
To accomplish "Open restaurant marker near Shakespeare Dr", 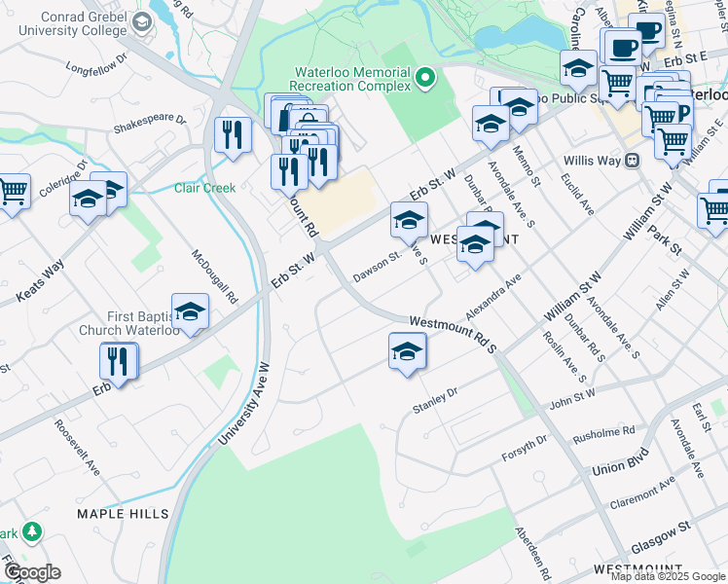I will (x=233, y=136).
